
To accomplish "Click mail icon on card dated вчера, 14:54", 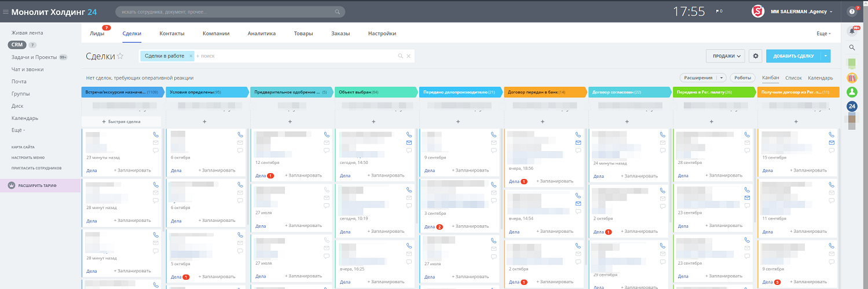I will [x=578, y=203].
